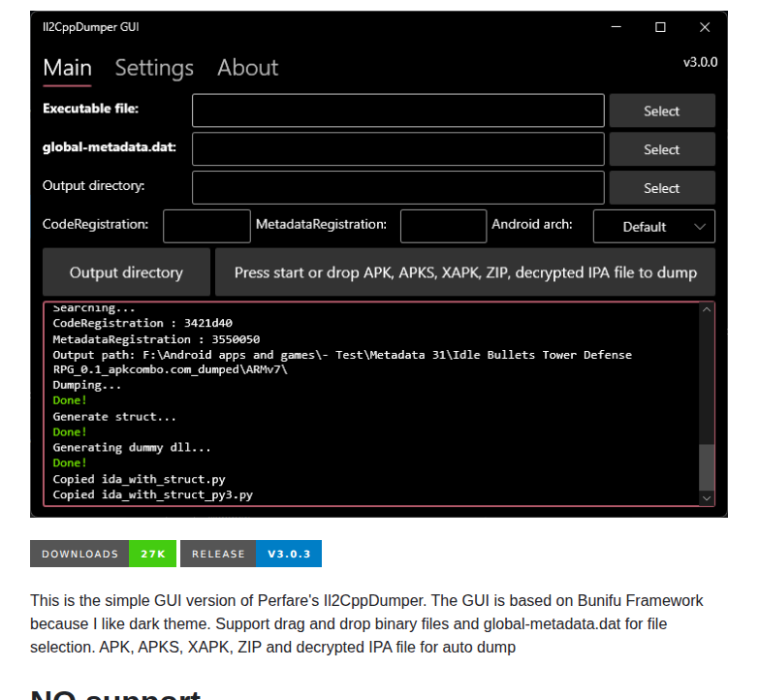
Task: Click the 'CodeRegistration : 3421d40' log line
Action: click(142, 323)
